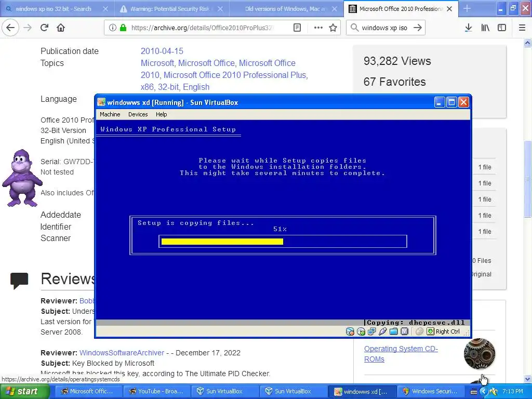Click the Firefox back arrow
The width and height of the screenshot is (532, 399).
[10, 28]
